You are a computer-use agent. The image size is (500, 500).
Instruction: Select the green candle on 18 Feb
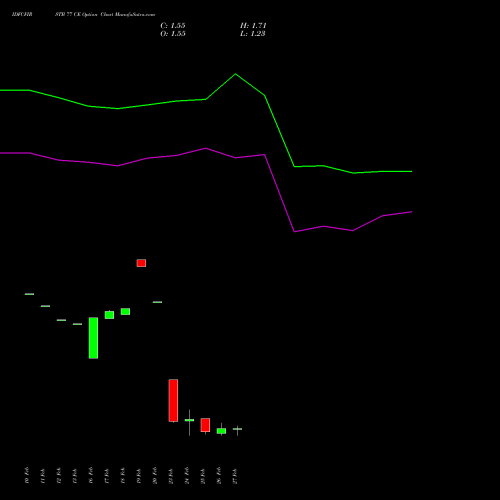coord(125,312)
